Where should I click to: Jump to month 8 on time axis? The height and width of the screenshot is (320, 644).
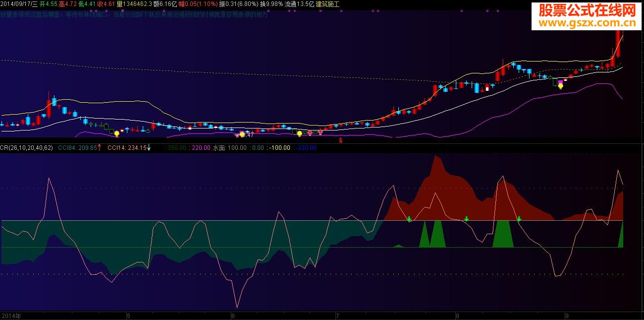tap(457, 316)
